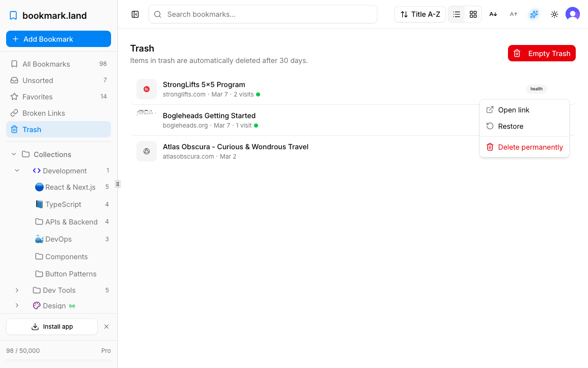Expand the Design collection chevron
588x368 pixels.
pos(17,305)
